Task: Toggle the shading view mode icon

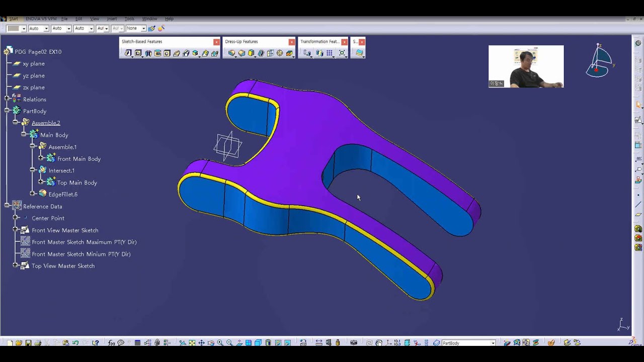Action: click(268, 343)
